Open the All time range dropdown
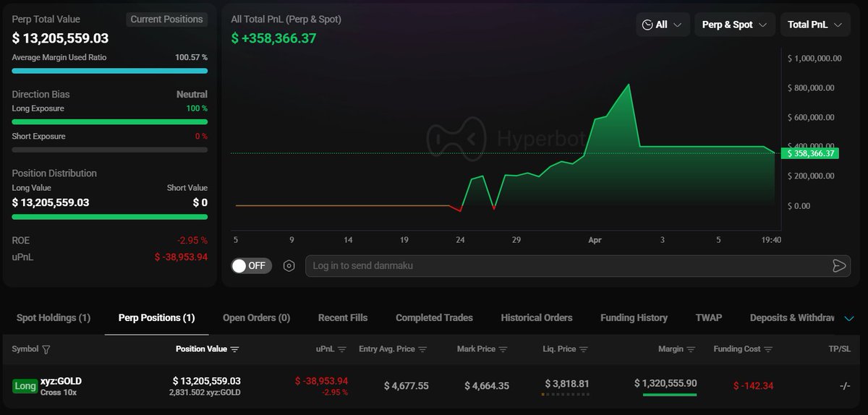Screen dimensions: 868x415 tap(662, 25)
